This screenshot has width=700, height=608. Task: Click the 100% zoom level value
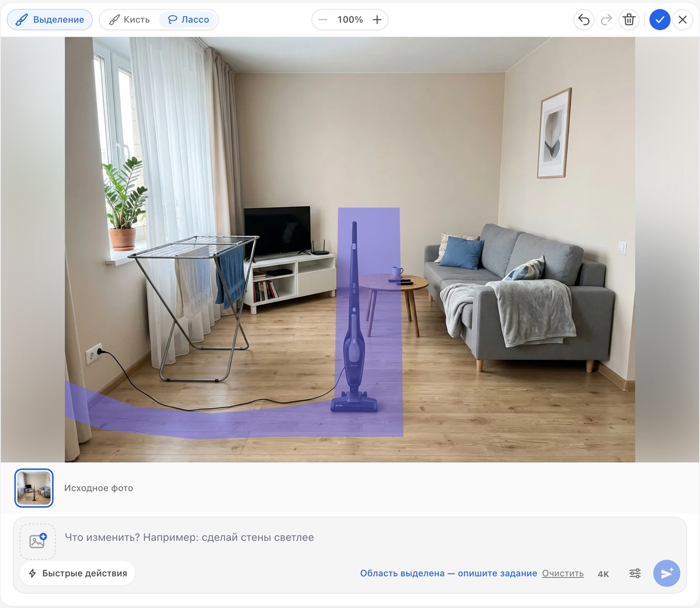(x=350, y=20)
